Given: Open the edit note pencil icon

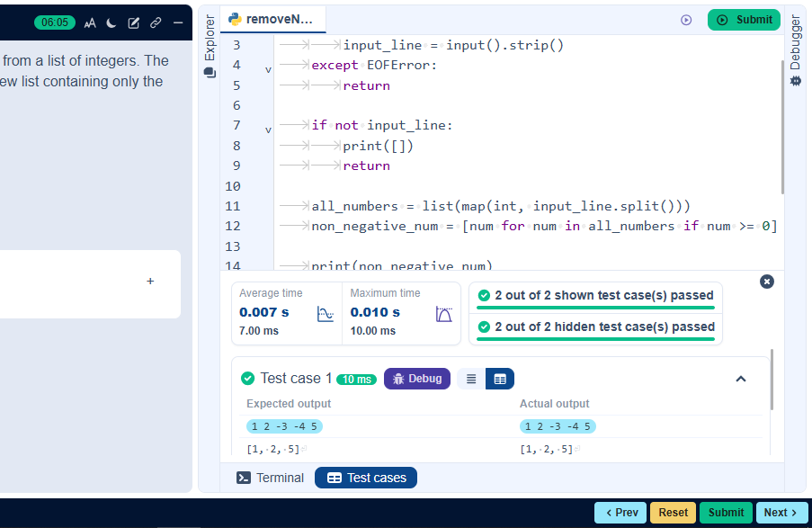Looking at the screenshot, I should (x=134, y=22).
